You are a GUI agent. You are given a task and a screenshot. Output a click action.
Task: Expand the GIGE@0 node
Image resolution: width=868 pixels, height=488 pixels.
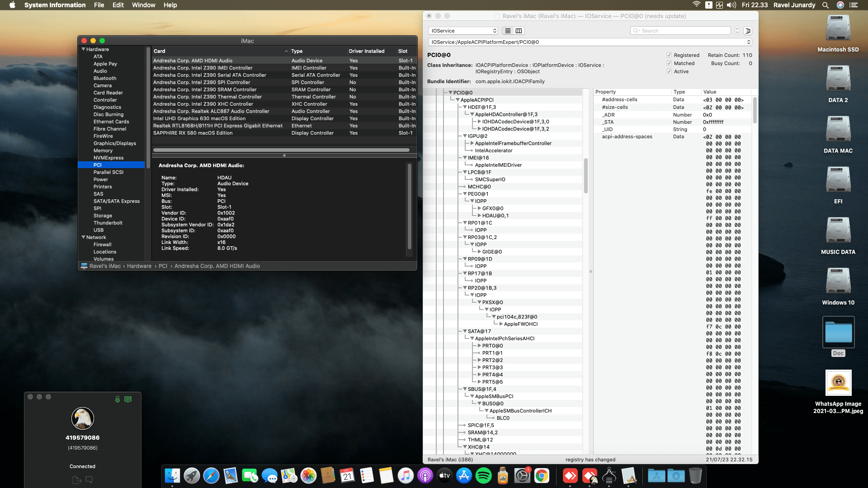479,252
